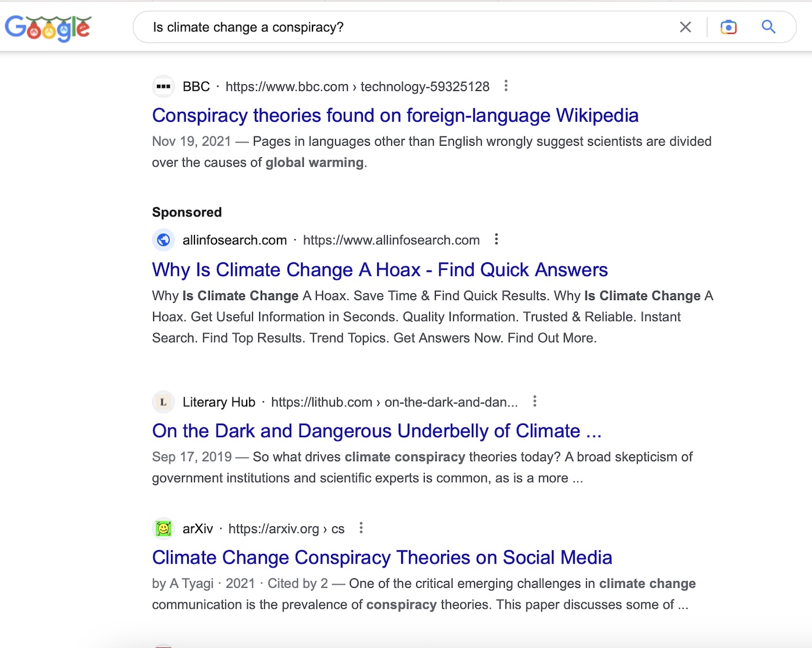The width and height of the screenshot is (812, 648).
Task: Click the arXiv favicon icon
Action: pos(164,529)
